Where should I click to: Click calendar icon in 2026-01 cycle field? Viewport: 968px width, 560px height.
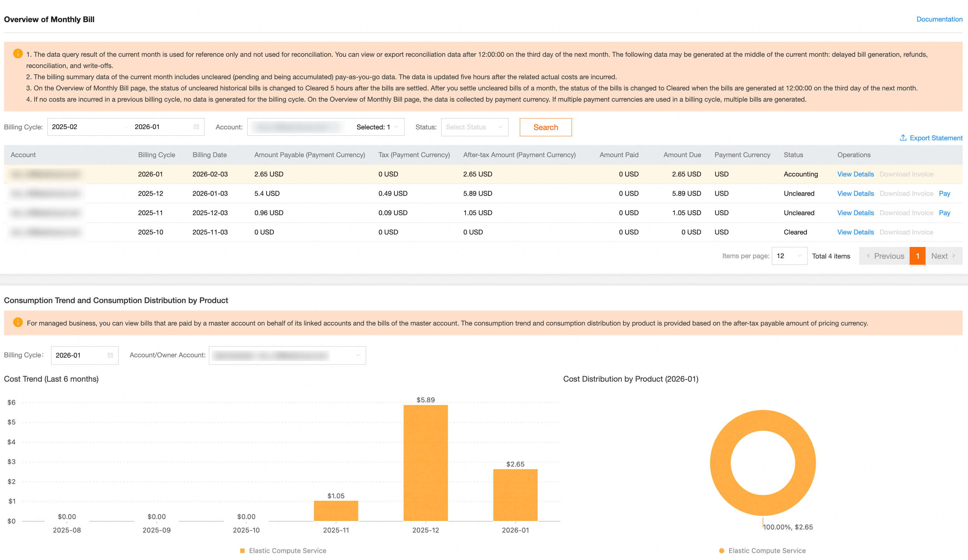tap(110, 355)
